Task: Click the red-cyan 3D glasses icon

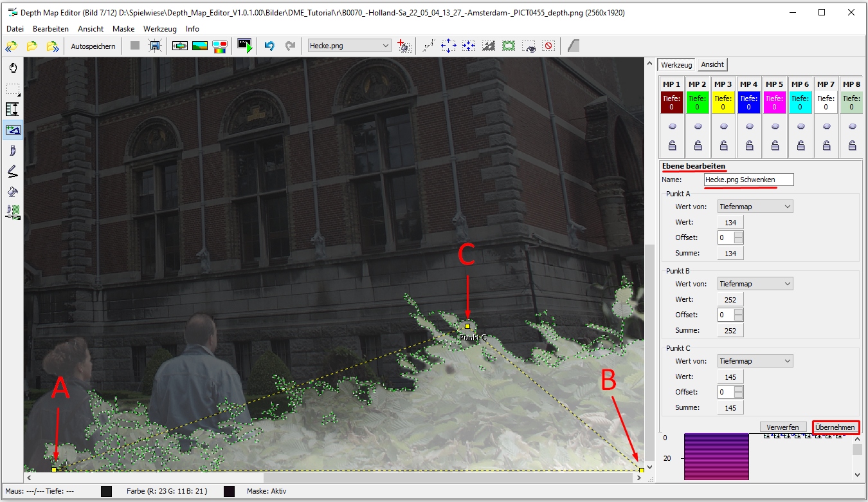Action: [220, 46]
